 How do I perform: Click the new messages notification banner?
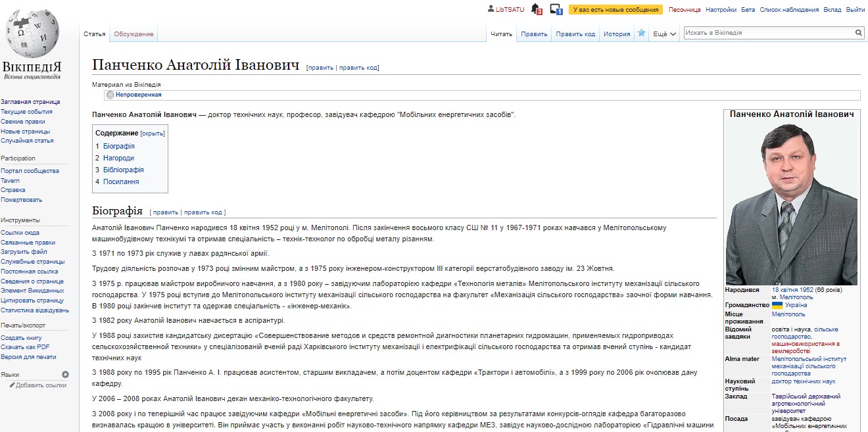[x=615, y=10]
